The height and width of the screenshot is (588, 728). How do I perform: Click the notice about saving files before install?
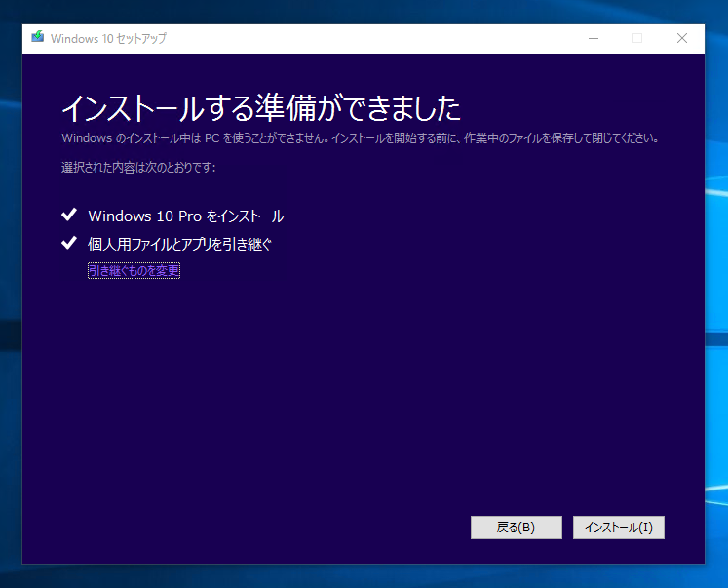(361, 137)
